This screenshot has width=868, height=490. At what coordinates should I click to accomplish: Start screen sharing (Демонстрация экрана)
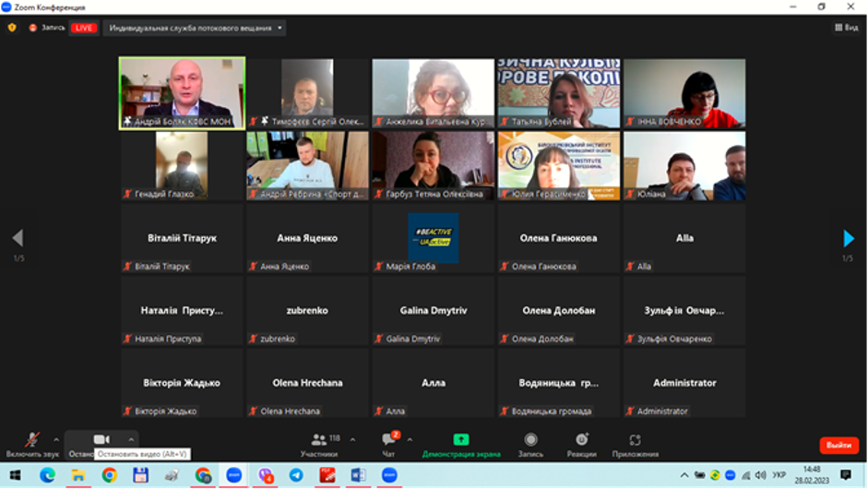460,440
